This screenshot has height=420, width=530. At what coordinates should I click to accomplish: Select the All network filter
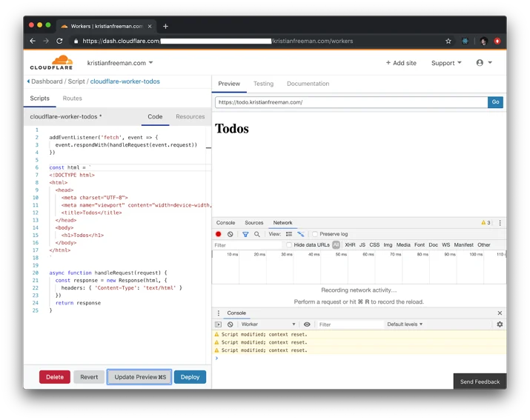pyautogui.click(x=336, y=245)
